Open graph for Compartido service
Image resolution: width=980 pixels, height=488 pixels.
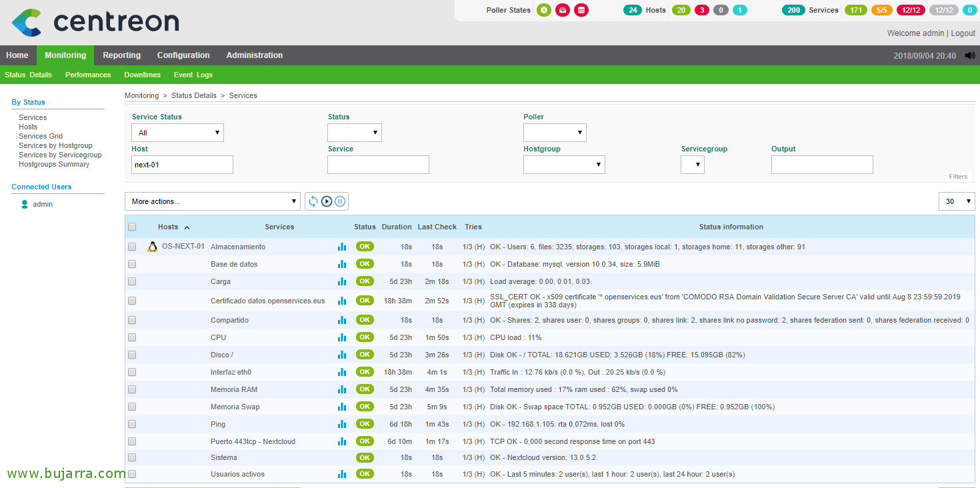point(342,320)
